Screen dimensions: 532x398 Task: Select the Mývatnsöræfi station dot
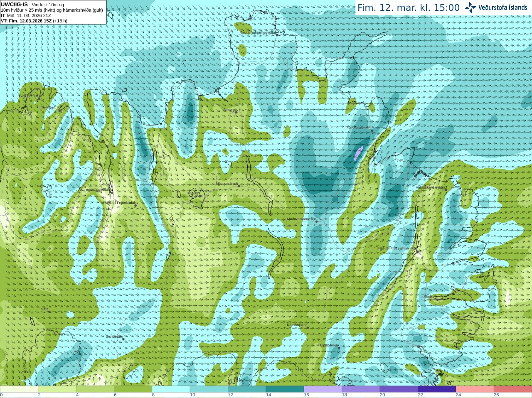coord(239,186)
